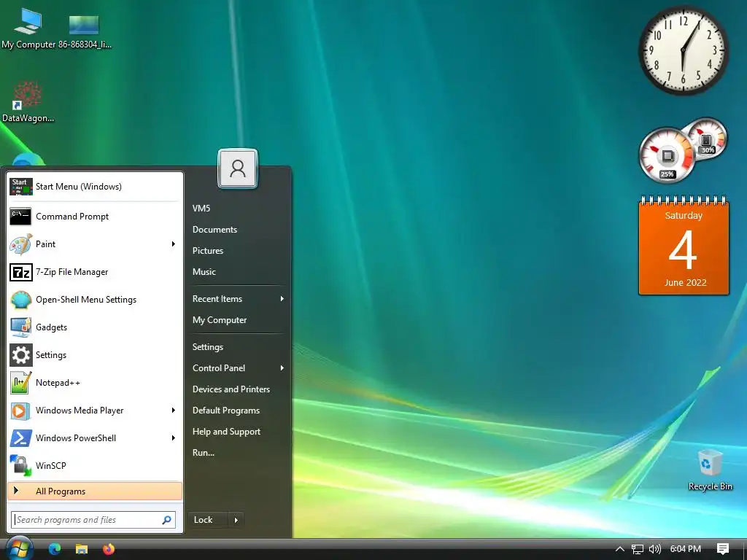Expand the Recent Items submenu arrow
Screen dimensions: 747x560
282,299
